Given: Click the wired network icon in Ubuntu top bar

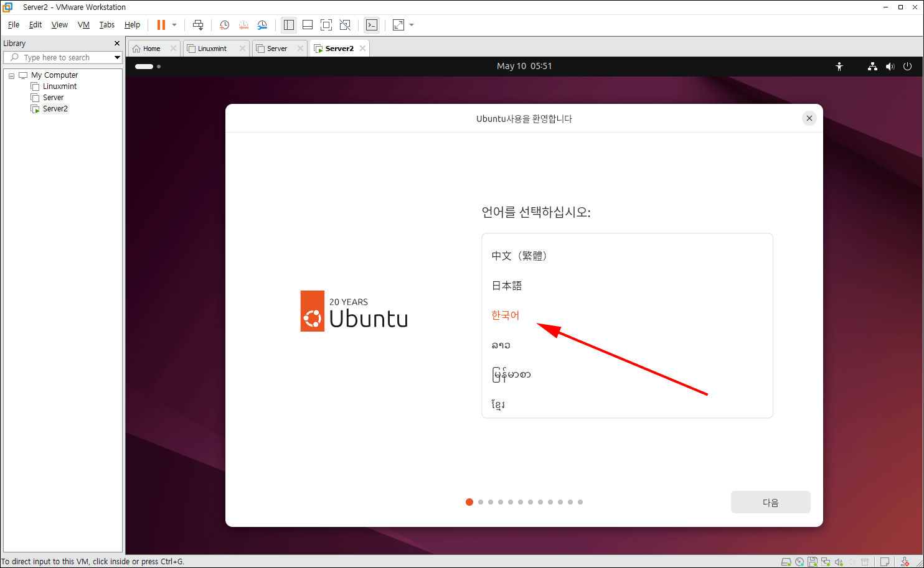Looking at the screenshot, I should coord(872,67).
